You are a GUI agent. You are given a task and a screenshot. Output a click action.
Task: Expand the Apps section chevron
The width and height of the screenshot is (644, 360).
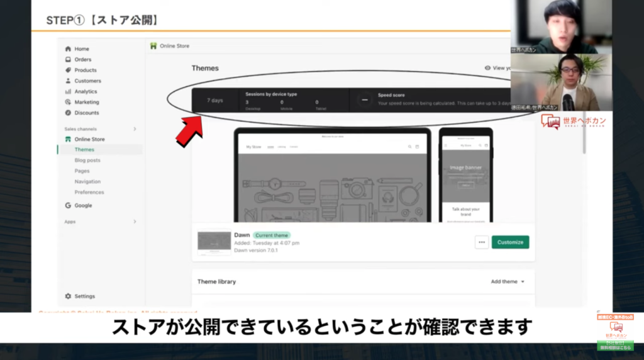coord(135,222)
